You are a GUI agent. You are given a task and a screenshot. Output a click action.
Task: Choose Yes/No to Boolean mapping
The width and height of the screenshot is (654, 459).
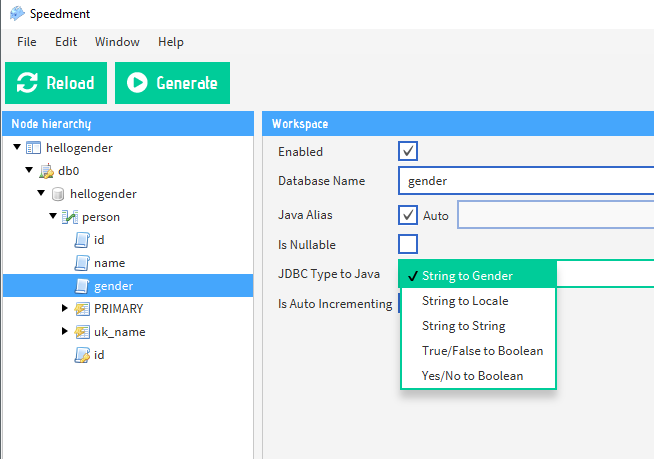point(478,376)
